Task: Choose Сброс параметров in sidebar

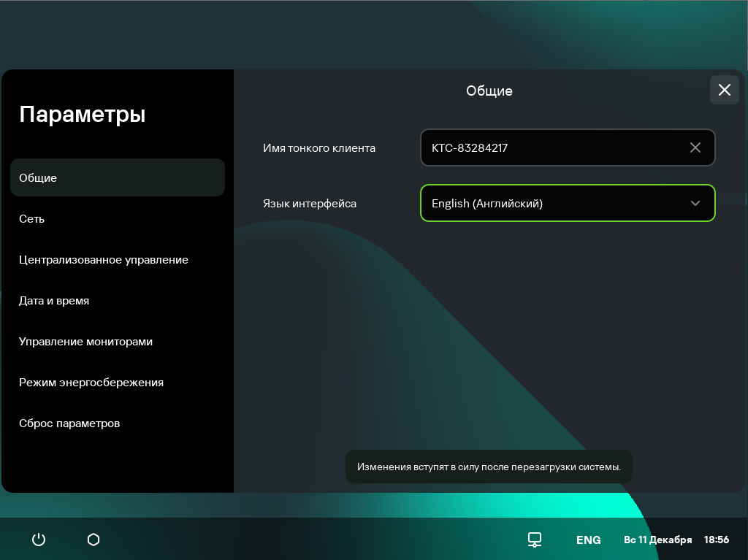Action: (x=69, y=423)
